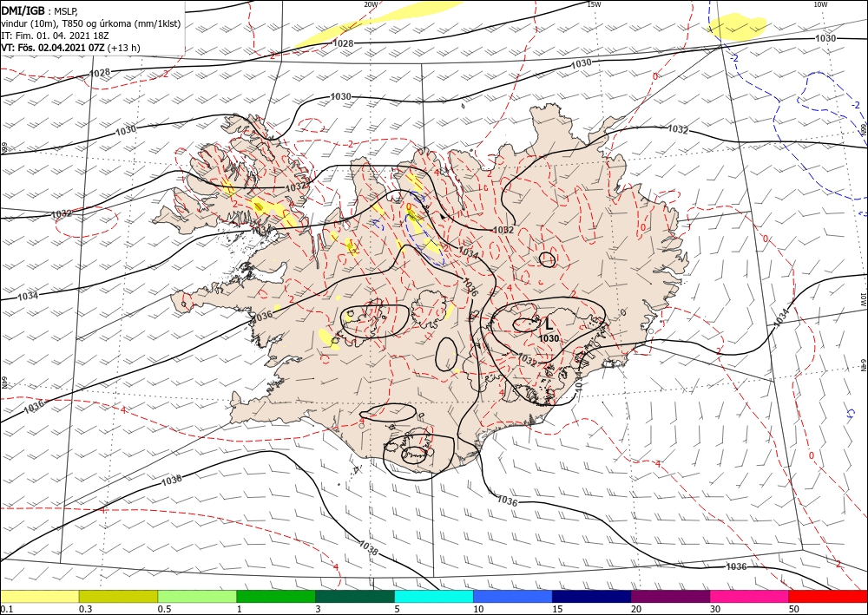This screenshot has width=868, height=615.
Task: Select the green 1–3 legend swatch
Action: coord(276,596)
